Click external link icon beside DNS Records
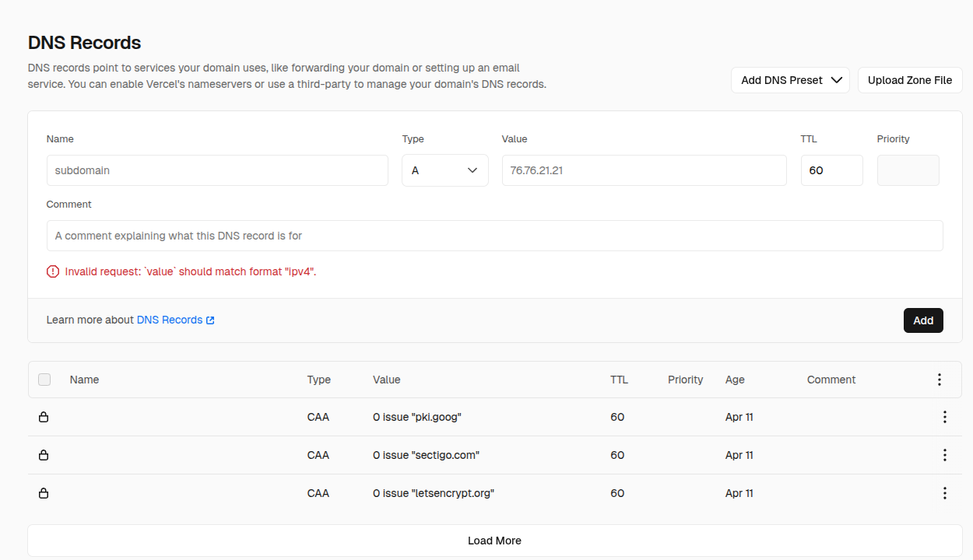Viewport: 973px width, 560px height. 210,320
